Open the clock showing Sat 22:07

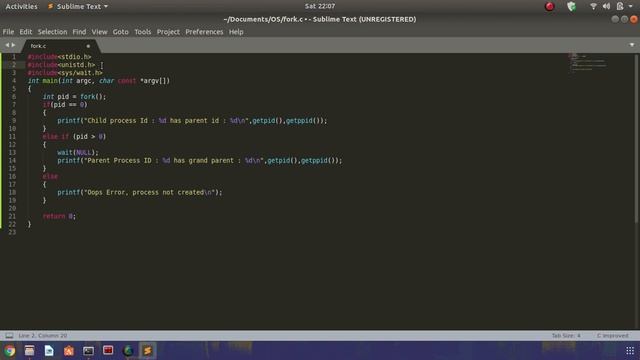320,6
